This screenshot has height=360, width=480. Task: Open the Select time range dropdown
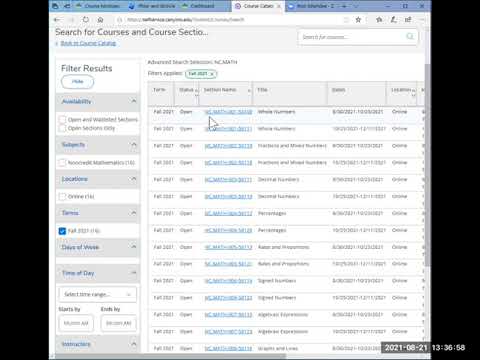[98, 294]
